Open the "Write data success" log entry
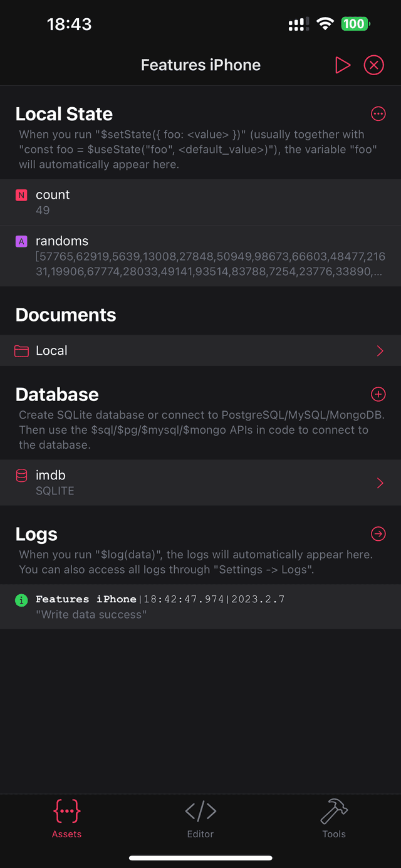This screenshot has width=401, height=868. point(200,607)
